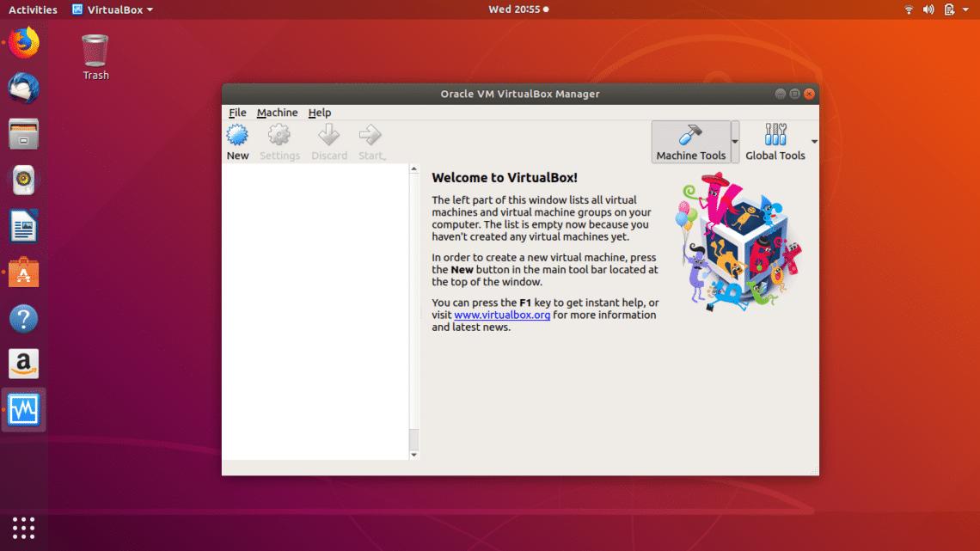Open the Settings toolbar icon
This screenshot has height=551, width=980.
pos(279,140)
